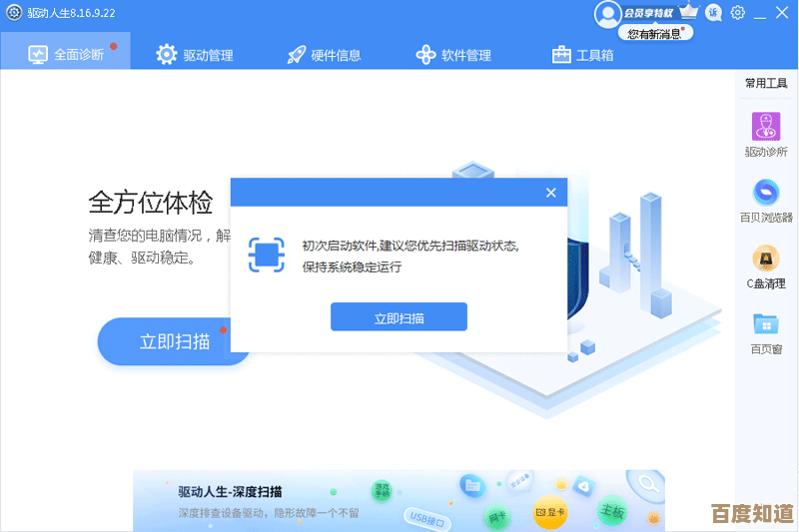Switch to 全面诊断 tab
Viewport: 799px width, 532px height.
[66, 55]
